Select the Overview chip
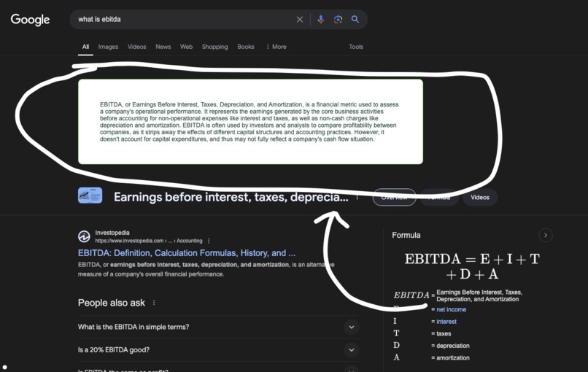The image size is (588, 372). coord(394,197)
